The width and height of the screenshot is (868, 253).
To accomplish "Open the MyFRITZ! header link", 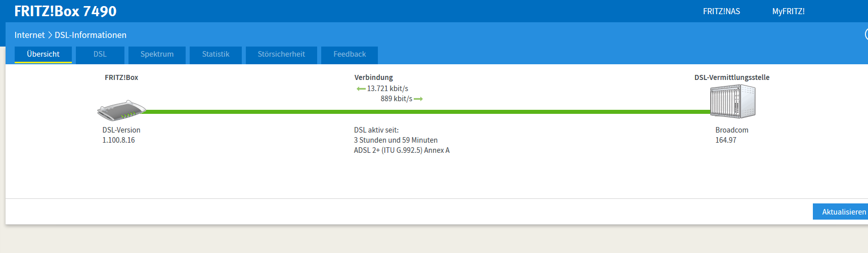I will tap(788, 11).
